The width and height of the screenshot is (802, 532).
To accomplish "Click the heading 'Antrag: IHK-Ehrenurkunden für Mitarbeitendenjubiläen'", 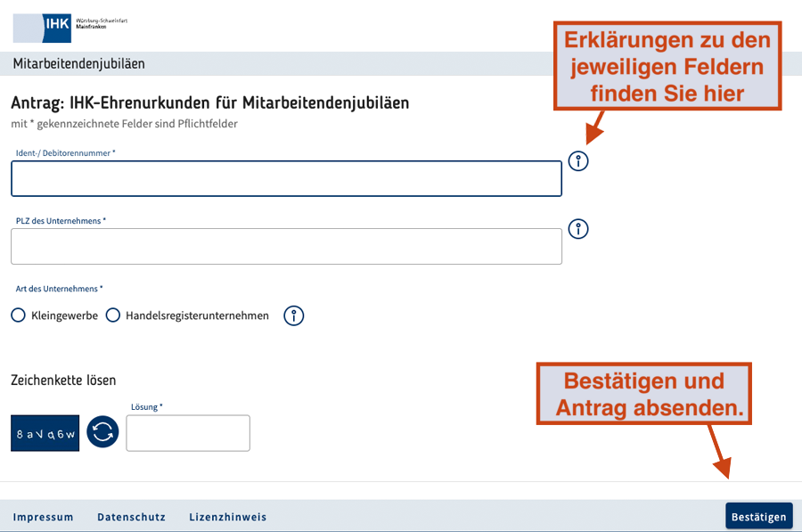I will coord(209,102).
